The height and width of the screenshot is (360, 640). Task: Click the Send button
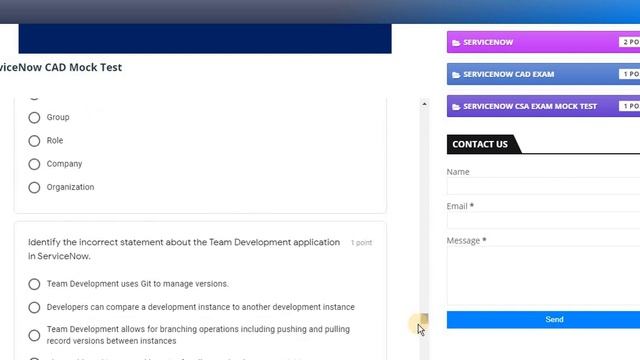(x=543, y=320)
